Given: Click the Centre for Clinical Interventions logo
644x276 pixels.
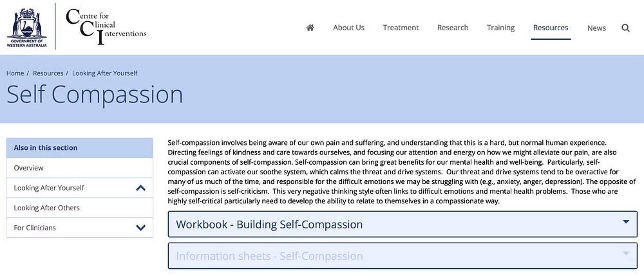Looking at the screenshot, I should 106,26.
